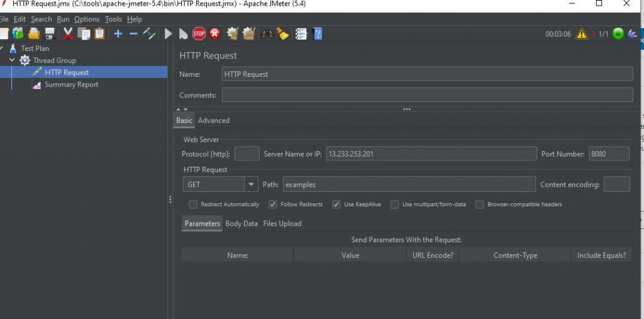The image size is (644, 319).
Task: Enable Use multipart/form-data checkbox
Action: click(394, 204)
